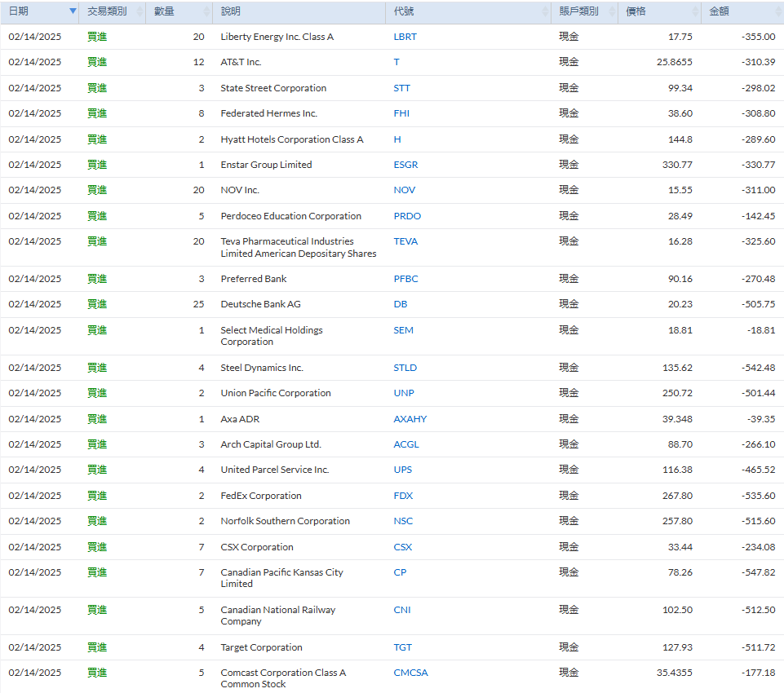Open the UNP ticker link
784x693 pixels.
(404, 393)
